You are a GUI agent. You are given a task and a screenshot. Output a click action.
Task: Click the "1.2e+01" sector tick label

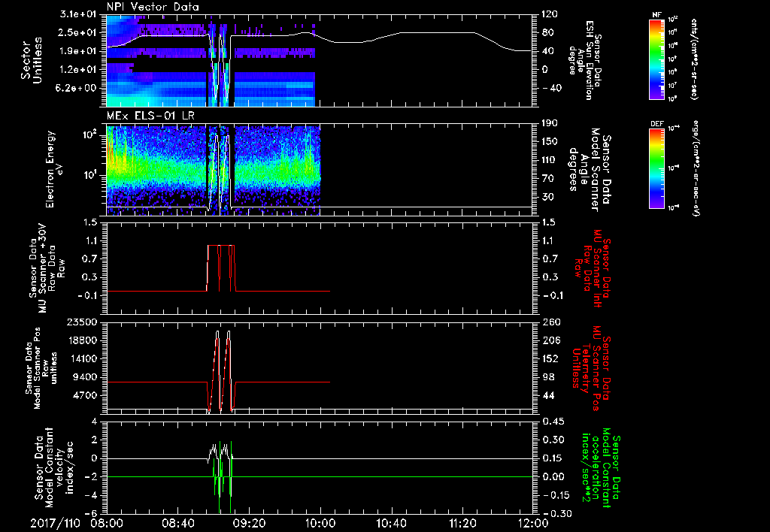(x=79, y=70)
